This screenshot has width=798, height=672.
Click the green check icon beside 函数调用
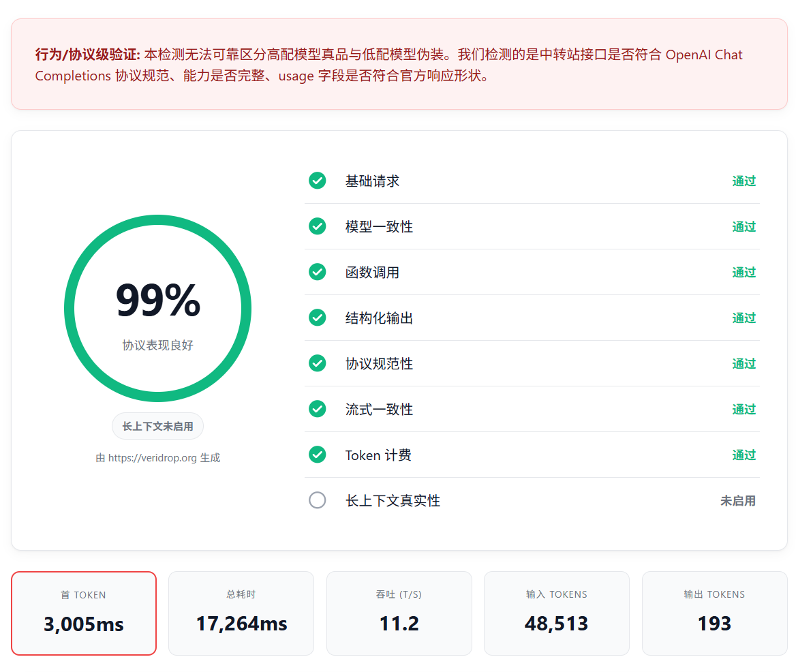point(317,272)
